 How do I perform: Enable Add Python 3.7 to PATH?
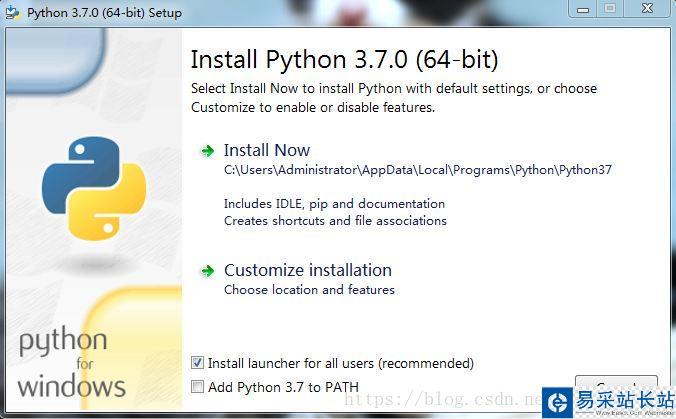point(198,387)
